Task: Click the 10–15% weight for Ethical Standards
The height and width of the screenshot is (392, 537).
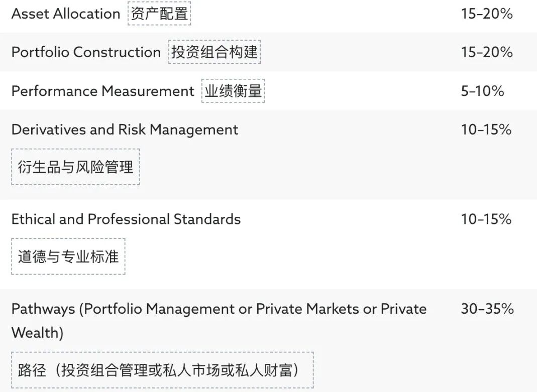Action: click(486, 219)
